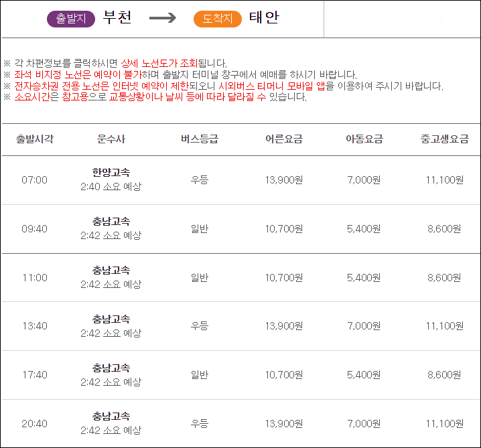The image size is (481, 448).
Task: Click 우등 bus class in 20:40 row
Action: point(200,423)
